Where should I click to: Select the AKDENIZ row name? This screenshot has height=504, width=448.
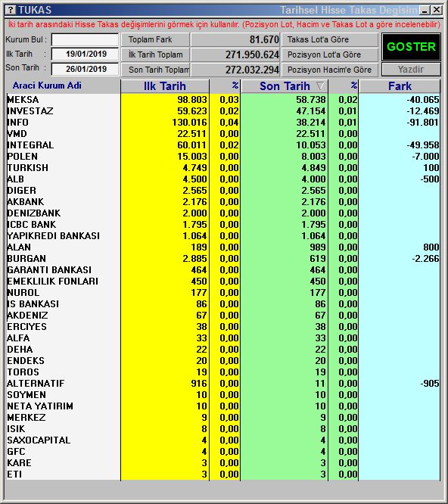[27, 316]
